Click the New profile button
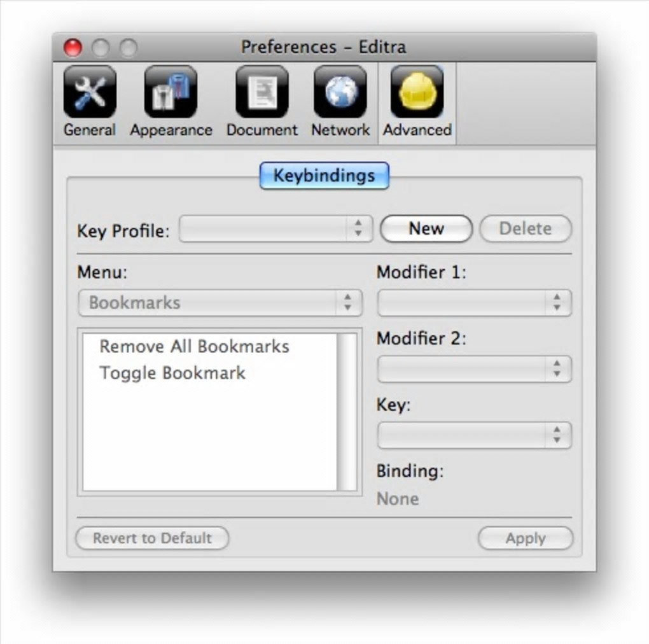This screenshot has height=644, width=649. (x=426, y=228)
